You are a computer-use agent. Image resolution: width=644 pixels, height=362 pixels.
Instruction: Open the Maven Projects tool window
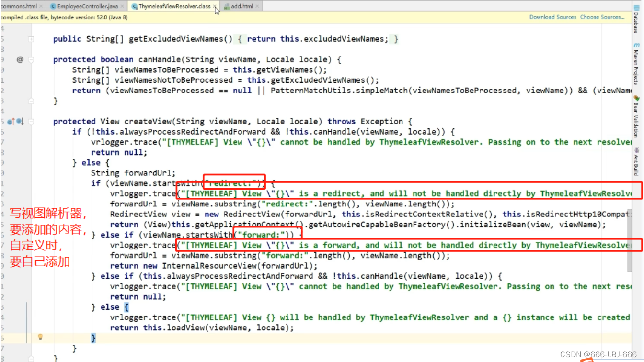click(636, 63)
